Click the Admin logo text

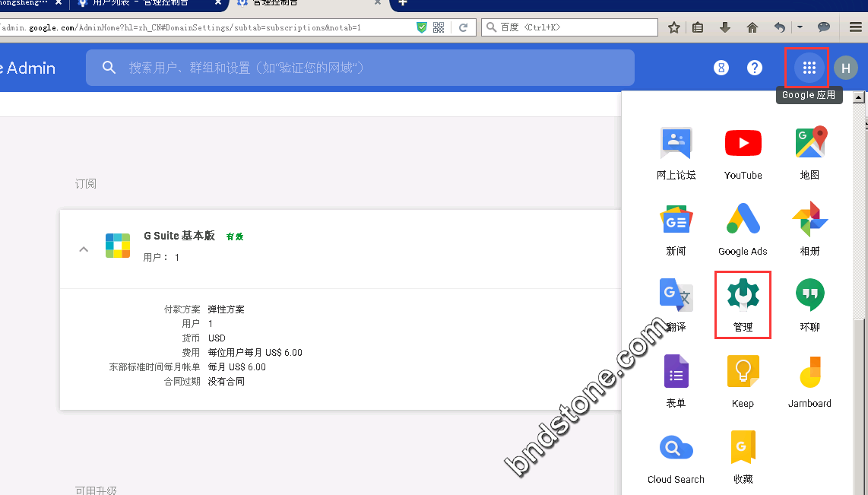coord(30,68)
